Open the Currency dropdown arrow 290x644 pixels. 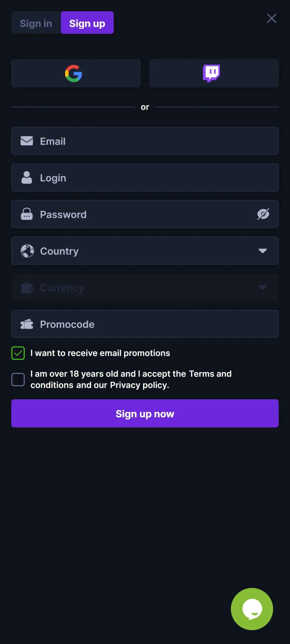pos(263,287)
